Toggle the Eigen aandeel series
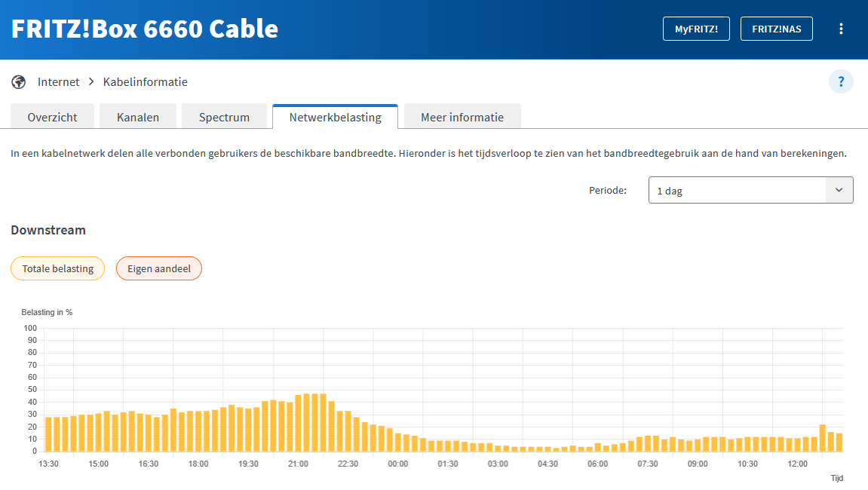 pyautogui.click(x=159, y=268)
